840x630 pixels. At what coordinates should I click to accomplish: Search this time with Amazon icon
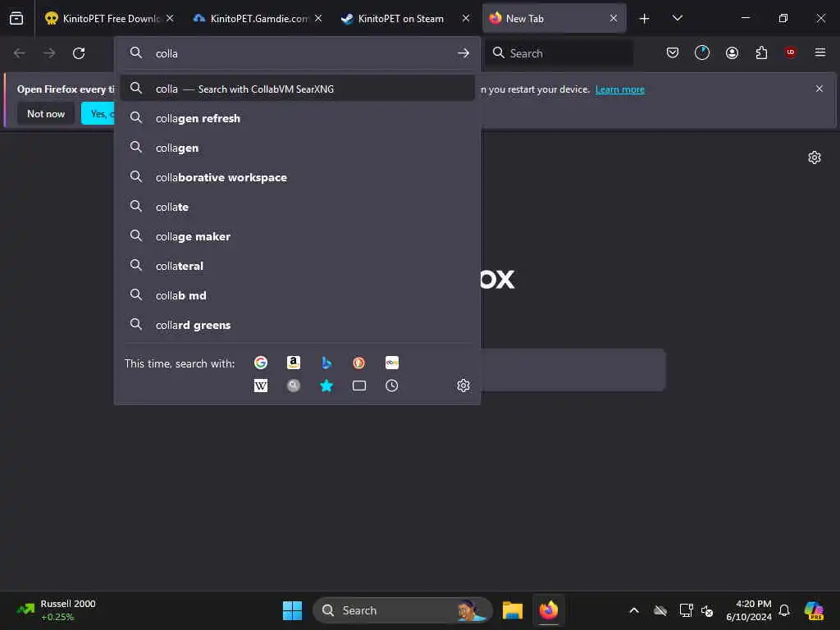[x=293, y=363]
